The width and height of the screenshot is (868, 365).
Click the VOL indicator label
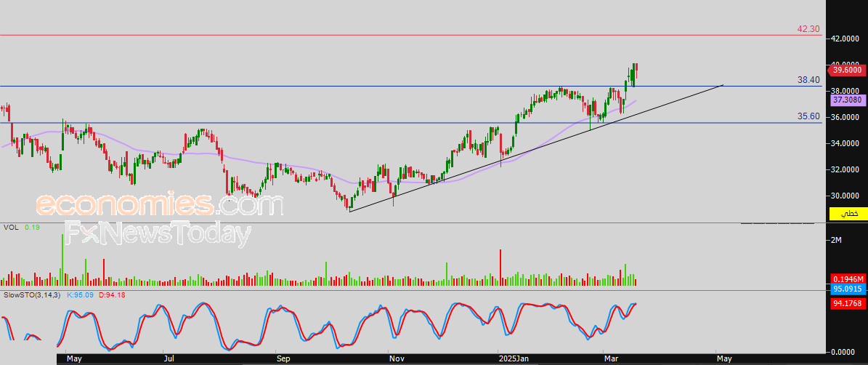[9, 228]
